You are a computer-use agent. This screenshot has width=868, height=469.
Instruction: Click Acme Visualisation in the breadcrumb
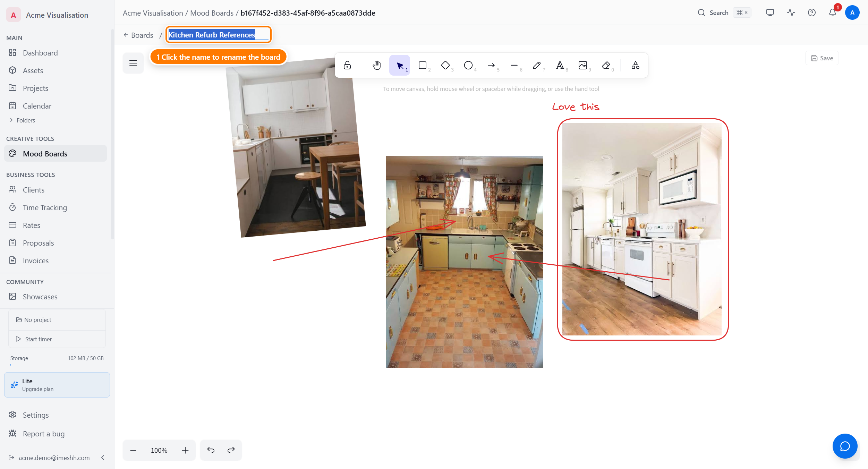(153, 13)
